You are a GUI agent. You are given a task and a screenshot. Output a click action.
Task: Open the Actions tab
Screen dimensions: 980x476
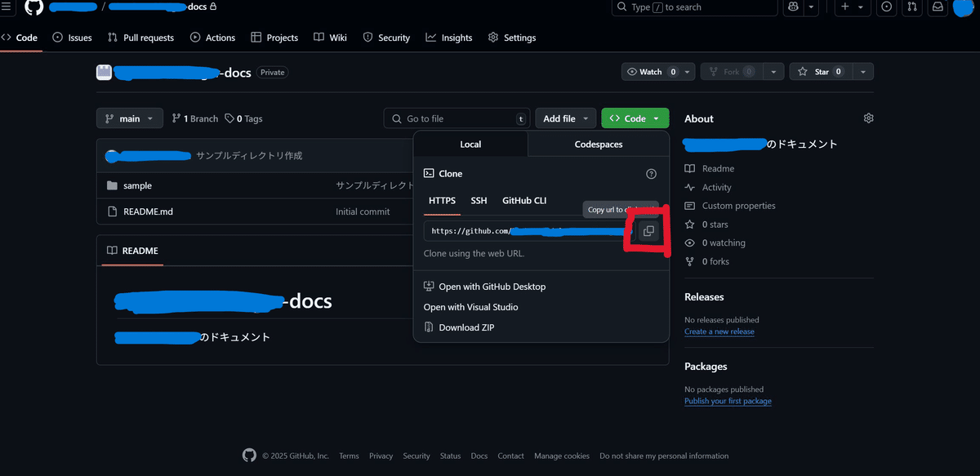212,38
